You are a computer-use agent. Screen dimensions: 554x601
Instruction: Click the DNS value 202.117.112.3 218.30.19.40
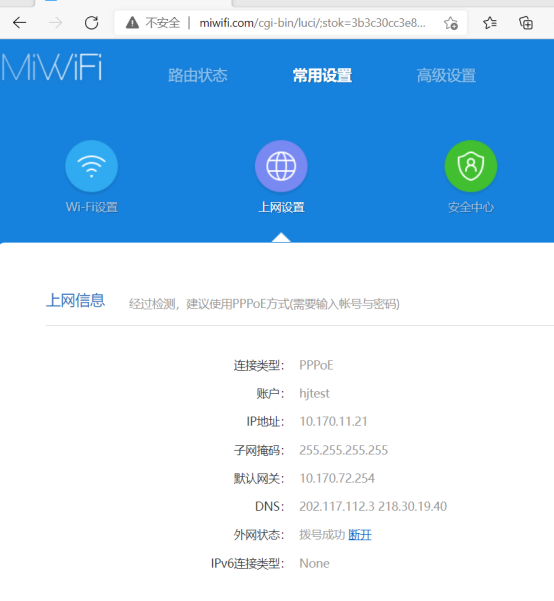tap(373, 507)
